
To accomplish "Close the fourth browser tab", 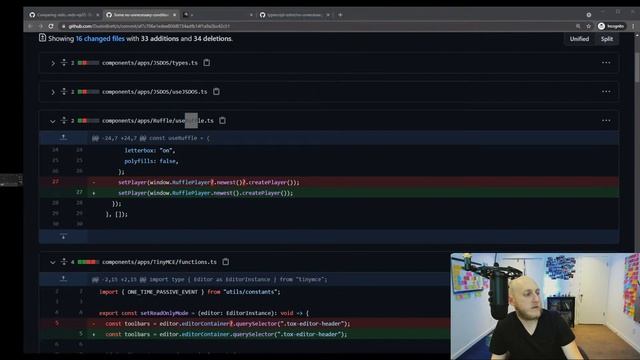I will click(x=328, y=15).
